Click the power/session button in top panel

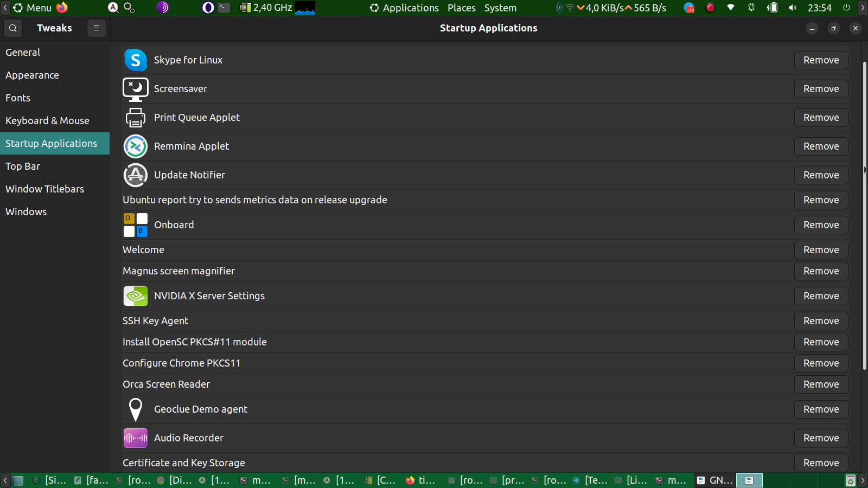[x=846, y=8]
